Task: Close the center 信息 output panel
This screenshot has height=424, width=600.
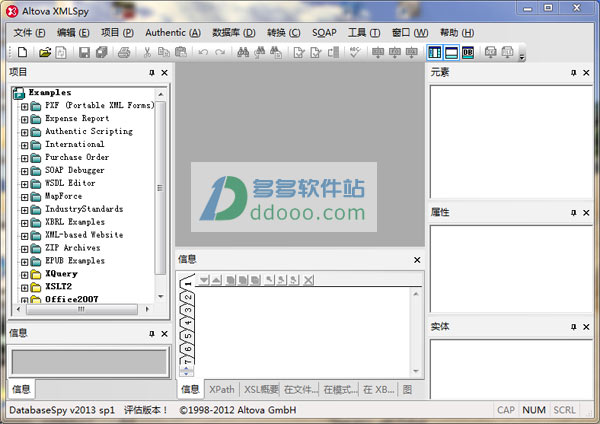Action: [x=417, y=260]
